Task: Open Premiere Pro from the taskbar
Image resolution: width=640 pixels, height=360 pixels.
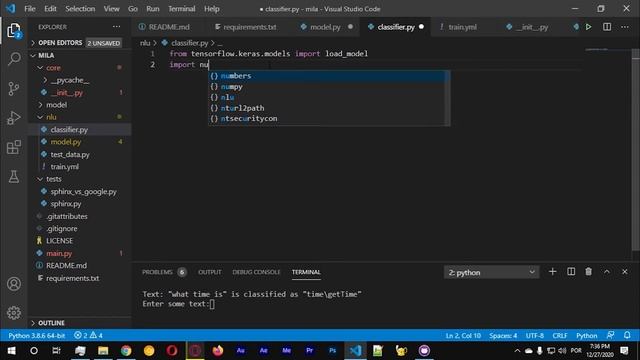Action: tap(309, 351)
